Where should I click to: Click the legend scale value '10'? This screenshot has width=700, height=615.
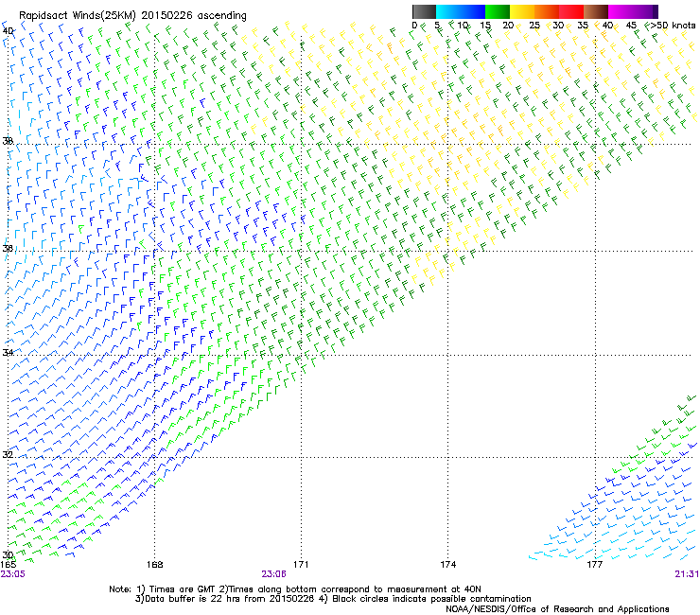click(x=463, y=25)
